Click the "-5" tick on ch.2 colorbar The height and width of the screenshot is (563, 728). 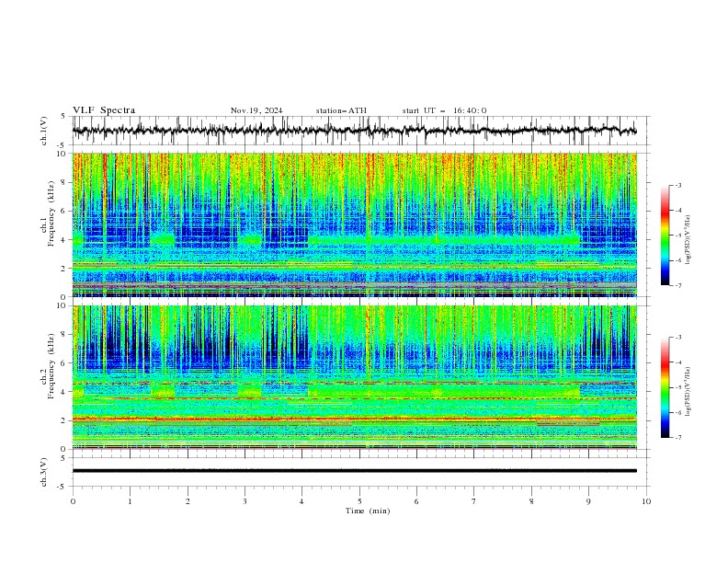[x=677, y=387]
